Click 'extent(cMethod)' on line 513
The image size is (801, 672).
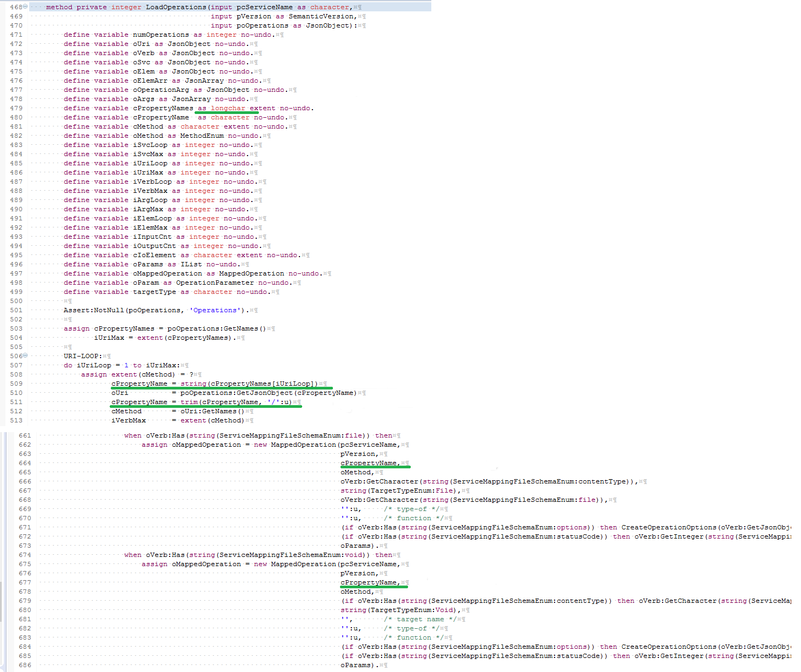[213, 420]
